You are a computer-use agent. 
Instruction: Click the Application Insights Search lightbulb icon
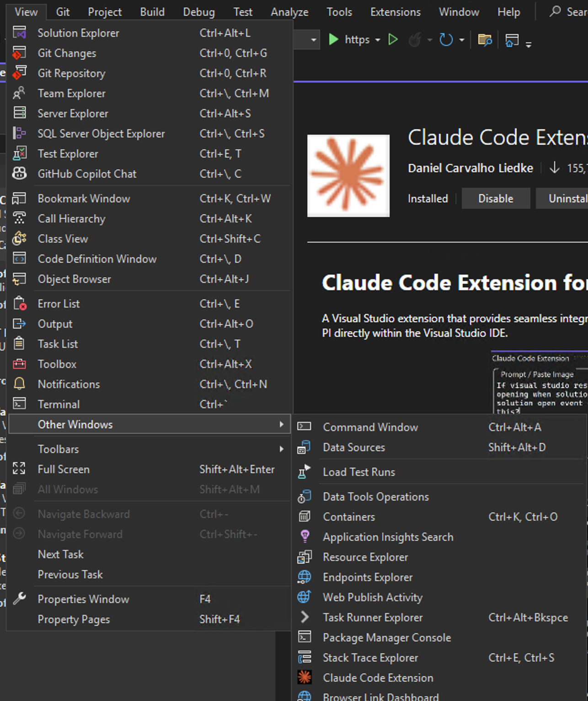[x=305, y=537]
